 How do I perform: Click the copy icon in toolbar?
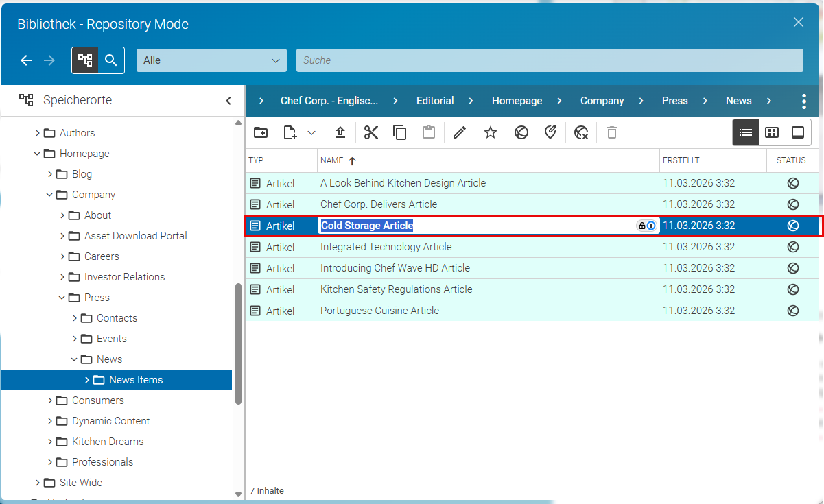[x=400, y=132]
